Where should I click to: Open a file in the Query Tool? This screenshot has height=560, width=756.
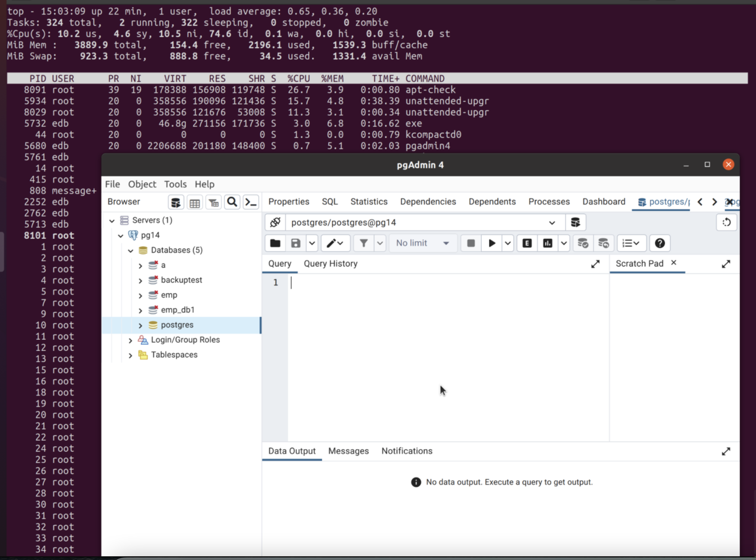pyautogui.click(x=275, y=243)
